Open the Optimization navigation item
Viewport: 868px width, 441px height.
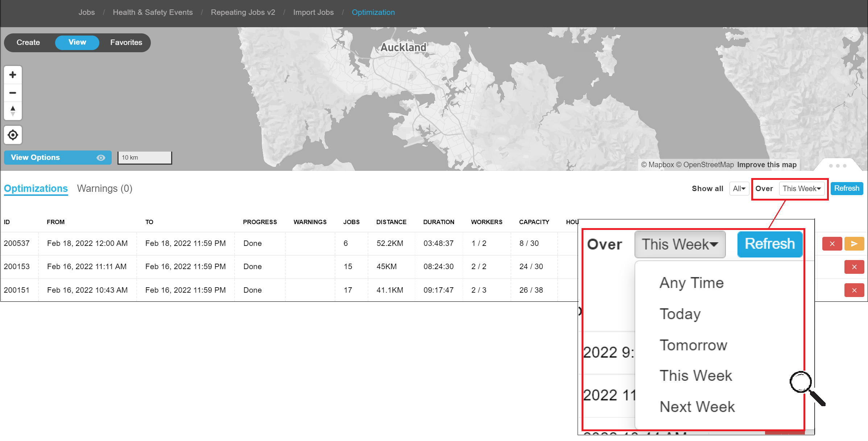pyautogui.click(x=373, y=12)
